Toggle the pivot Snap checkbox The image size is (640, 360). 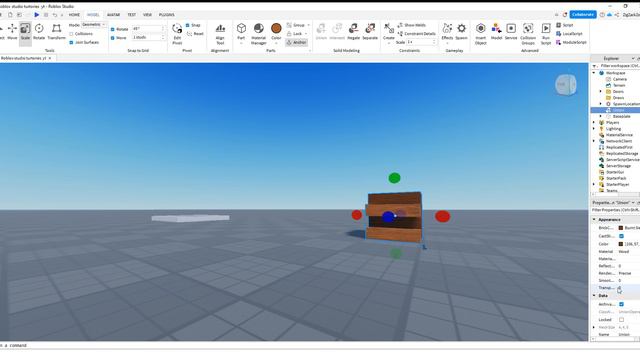(x=188, y=25)
